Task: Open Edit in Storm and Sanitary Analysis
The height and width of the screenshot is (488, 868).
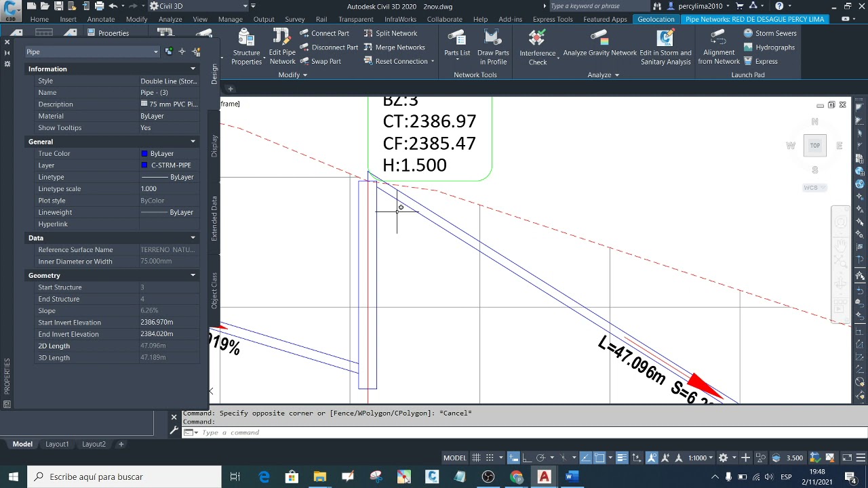Action: pyautogui.click(x=665, y=46)
